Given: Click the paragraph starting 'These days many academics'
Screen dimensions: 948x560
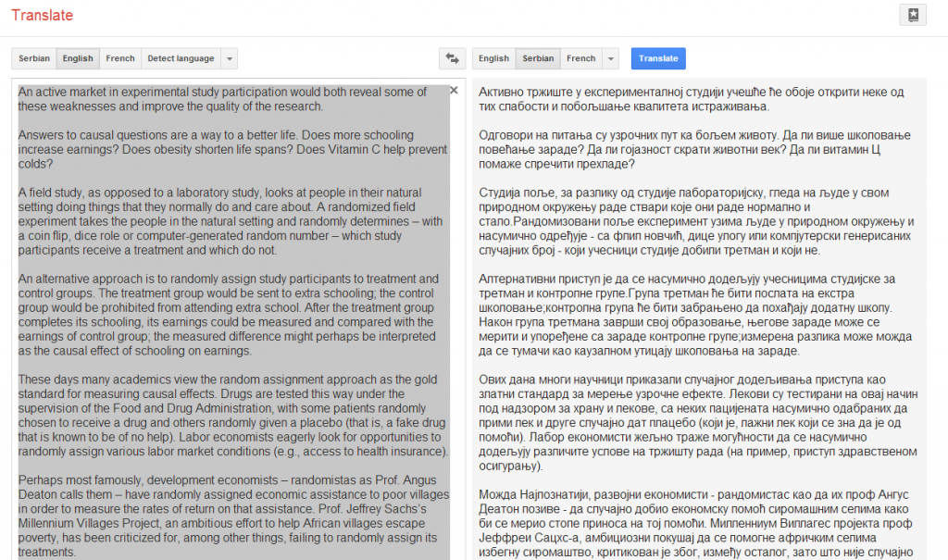Looking at the screenshot, I should pos(233,416).
